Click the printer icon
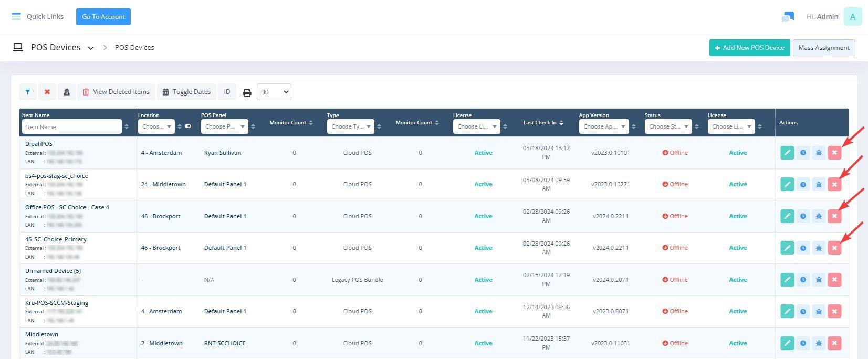The height and width of the screenshot is (359, 868). click(x=247, y=93)
